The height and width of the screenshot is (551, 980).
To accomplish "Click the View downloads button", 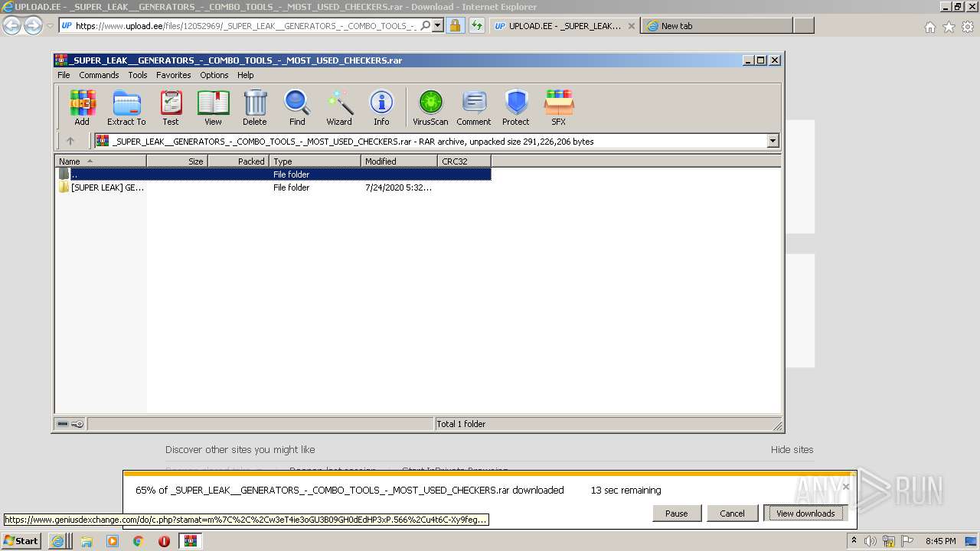I will (805, 514).
